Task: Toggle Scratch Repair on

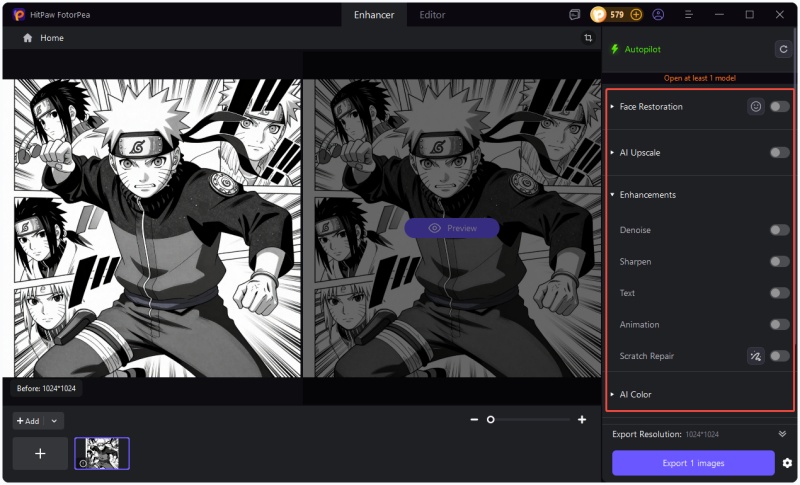Action: tap(780, 356)
